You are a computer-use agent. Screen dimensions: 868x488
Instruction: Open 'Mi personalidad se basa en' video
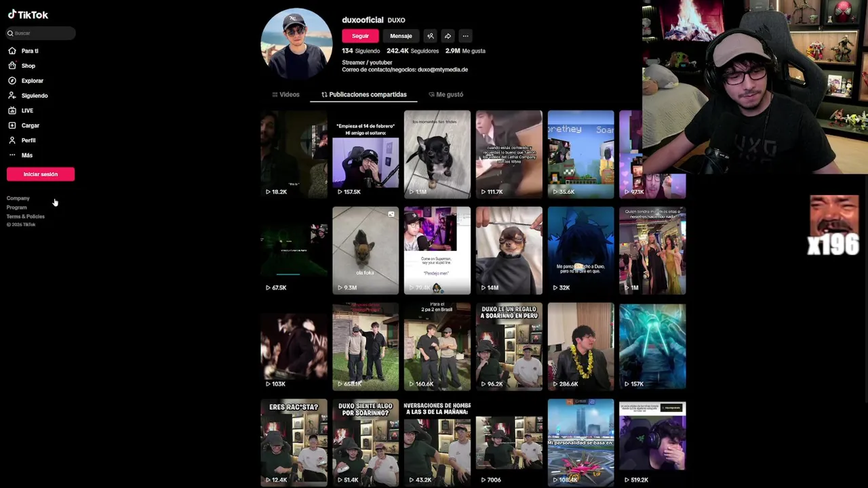581,443
